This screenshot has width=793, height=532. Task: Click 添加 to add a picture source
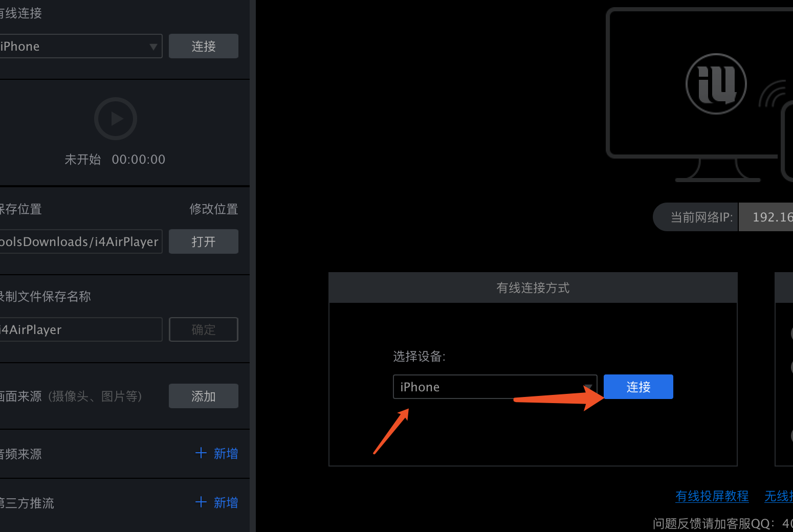point(203,395)
